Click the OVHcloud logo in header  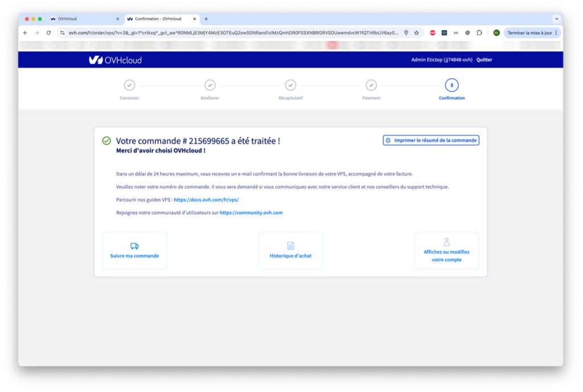[x=115, y=60]
